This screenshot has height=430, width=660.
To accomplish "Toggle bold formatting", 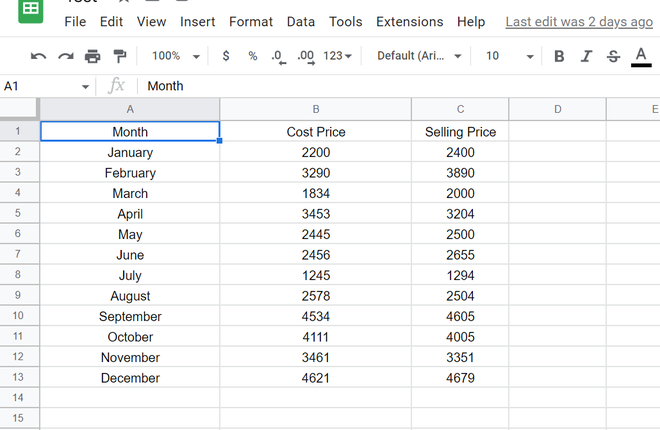I will point(559,56).
